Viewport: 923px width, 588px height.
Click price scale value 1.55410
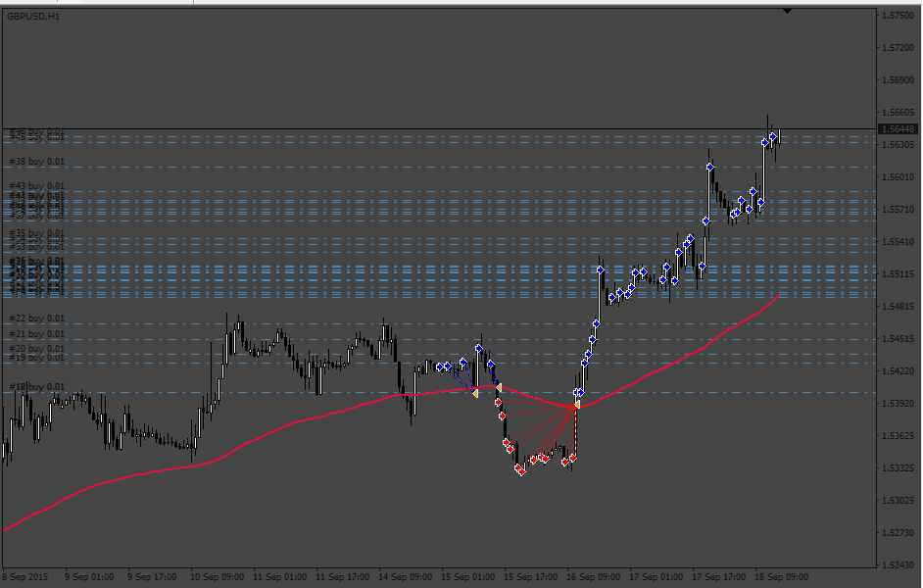pyautogui.click(x=898, y=242)
